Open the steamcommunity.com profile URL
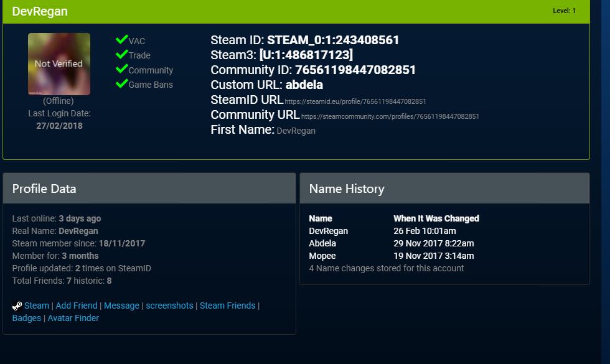Viewport: 610px width, 364px height. pyautogui.click(x=390, y=116)
